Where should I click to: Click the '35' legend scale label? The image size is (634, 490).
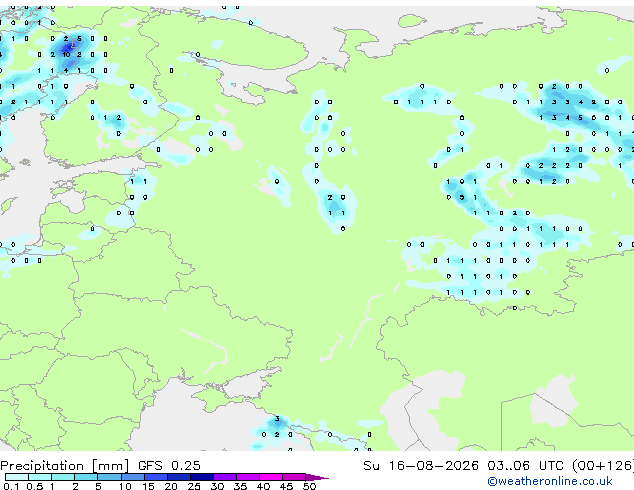pyautogui.click(x=240, y=486)
